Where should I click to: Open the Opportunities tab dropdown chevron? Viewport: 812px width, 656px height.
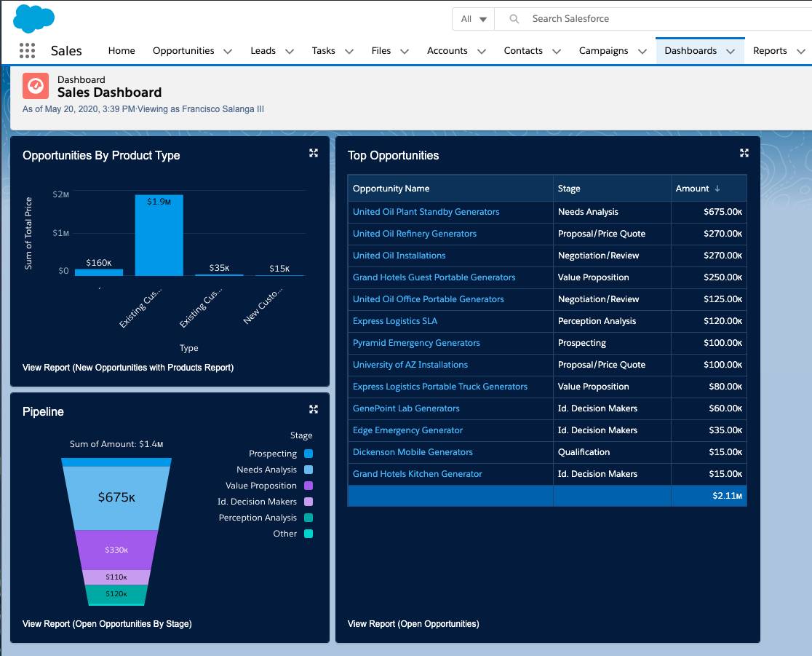[228, 51]
